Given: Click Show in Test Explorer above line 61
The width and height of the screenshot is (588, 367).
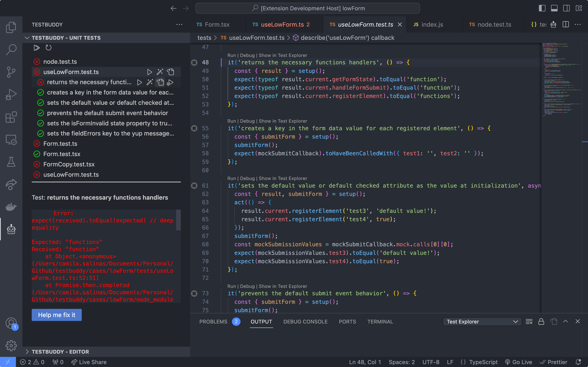Looking at the screenshot, I should (283, 178).
